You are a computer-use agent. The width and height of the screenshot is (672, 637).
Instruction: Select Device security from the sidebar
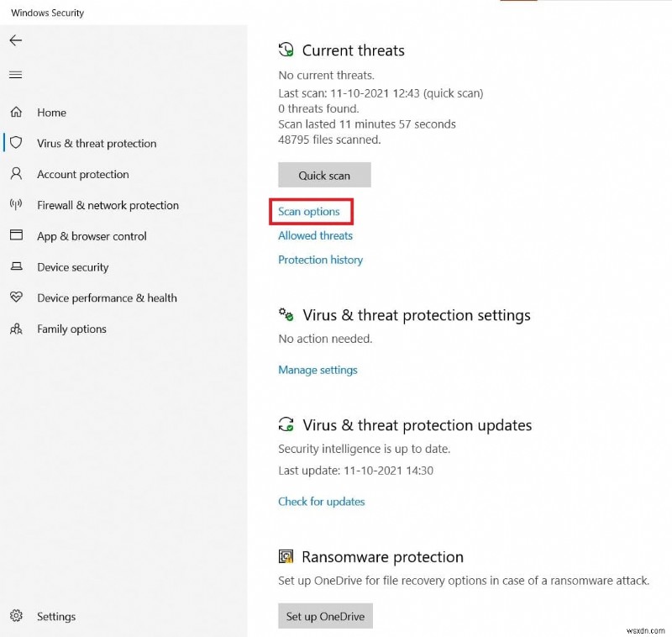[x=72, y=267]
